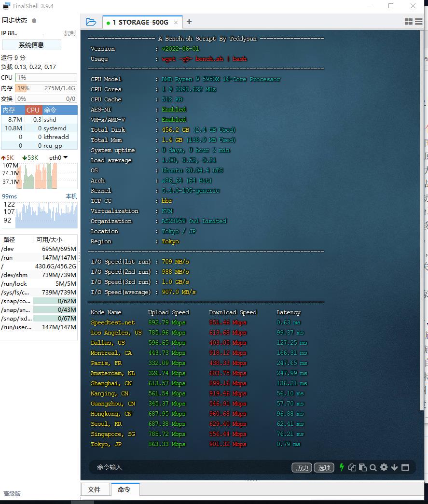
Task: Click the Ubuntu 20.04.4 LTS text
Action: [x=192, y=170]
